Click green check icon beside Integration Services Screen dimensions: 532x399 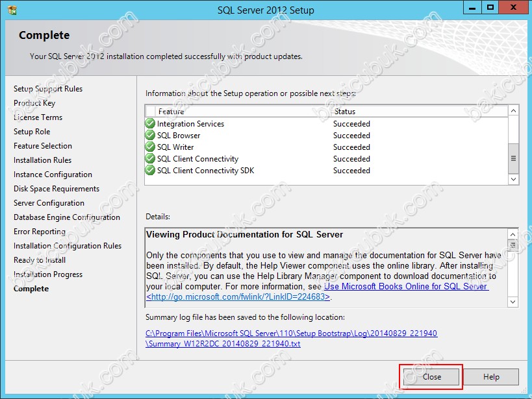point(150,124)
